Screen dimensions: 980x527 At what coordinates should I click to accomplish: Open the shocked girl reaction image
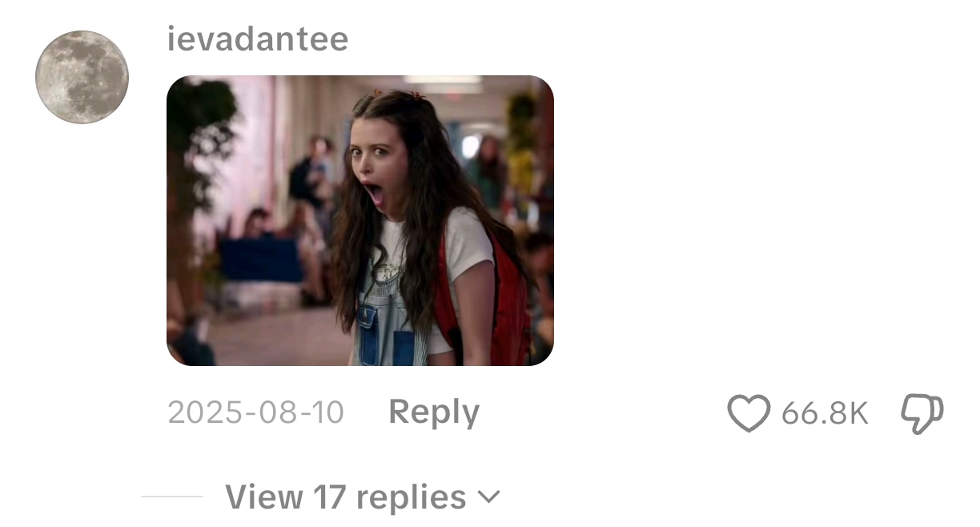360,220
